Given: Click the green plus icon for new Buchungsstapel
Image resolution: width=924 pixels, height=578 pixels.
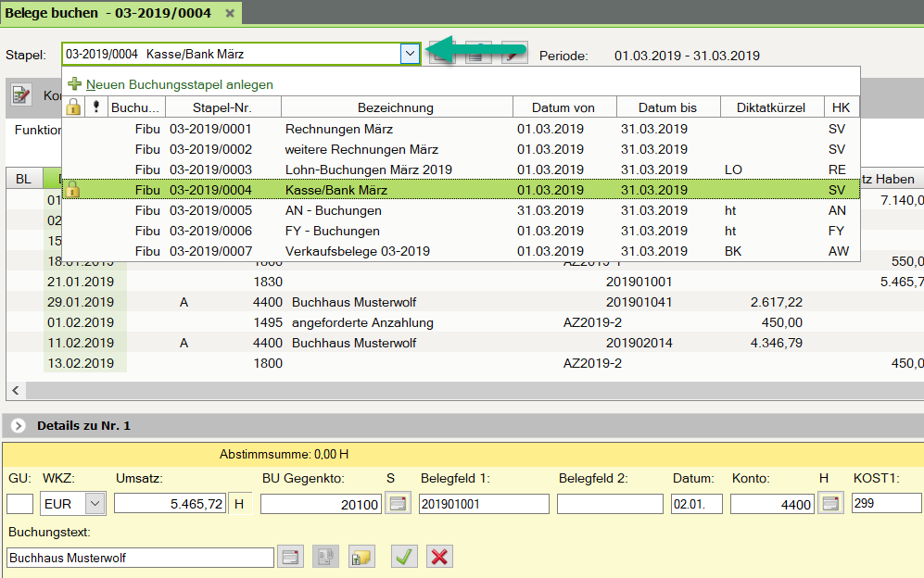Looking at the screenshot, I should (x=75, y=83).
